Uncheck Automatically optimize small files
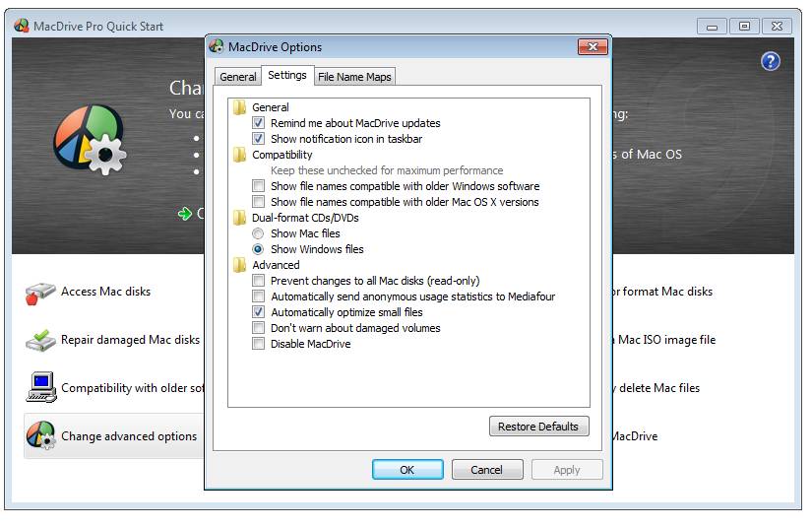 tap(258, 312)
